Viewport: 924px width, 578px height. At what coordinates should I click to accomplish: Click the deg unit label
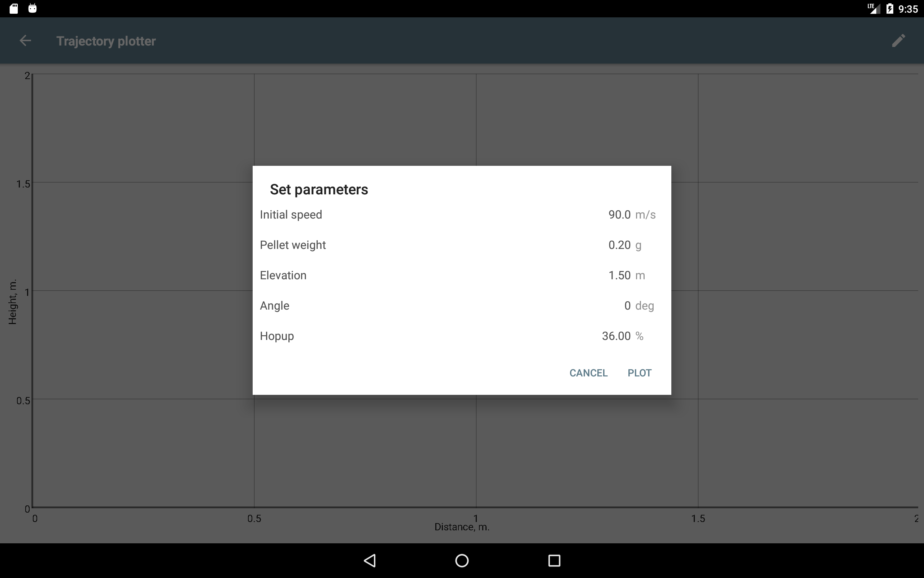pyautogui.click(x=645, y=306)
